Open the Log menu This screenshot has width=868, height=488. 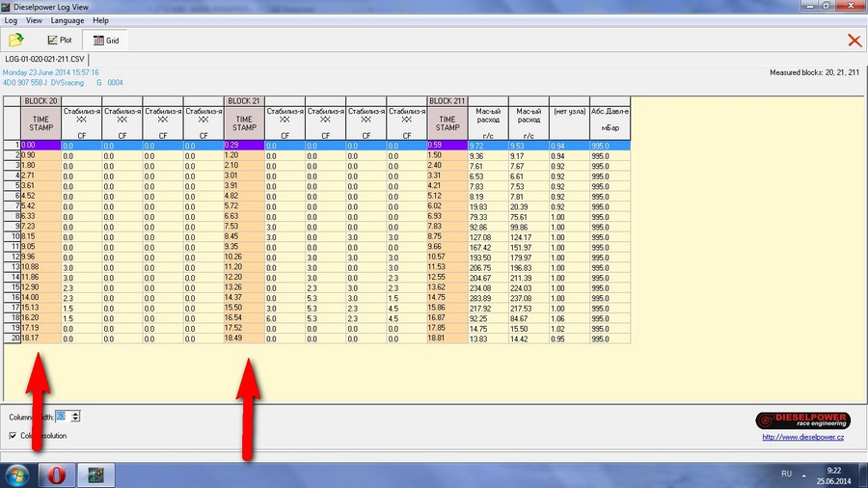[11, 20]
